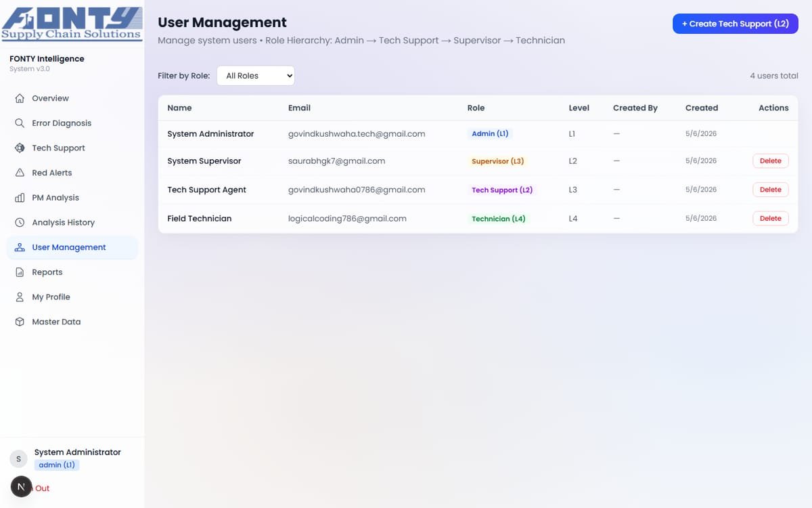Click the System Administrator table name
This screenshot has height=508, width=812.
[x=210, y=134]
